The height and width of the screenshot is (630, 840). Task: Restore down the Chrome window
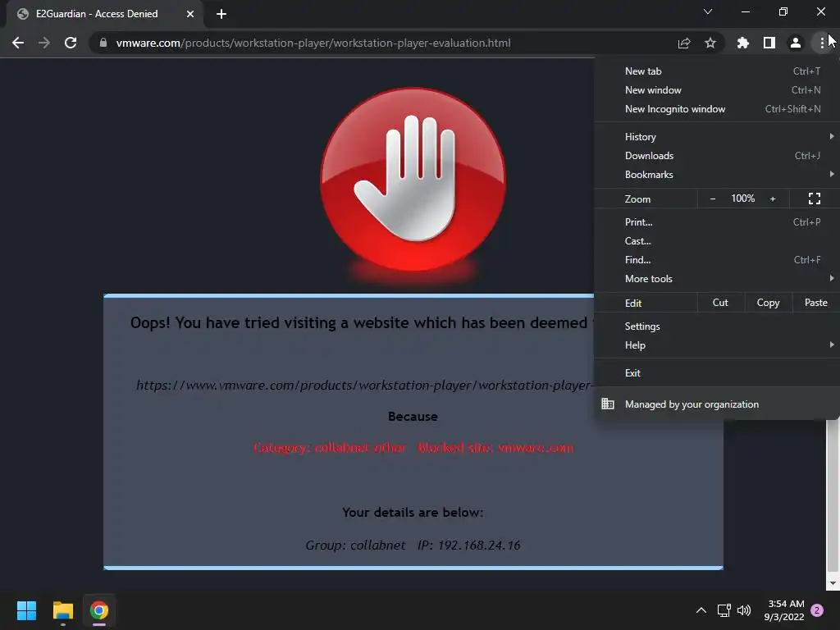(783, 11)
